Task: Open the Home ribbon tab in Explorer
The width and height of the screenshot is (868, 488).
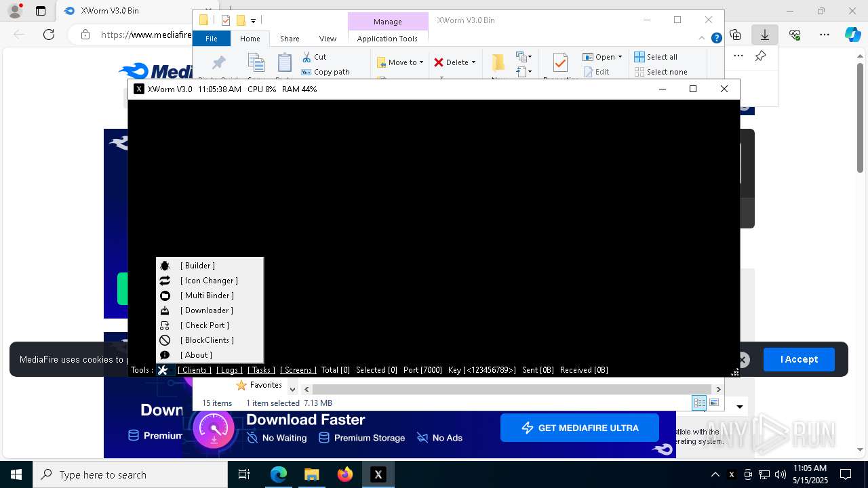Action: 250,39
